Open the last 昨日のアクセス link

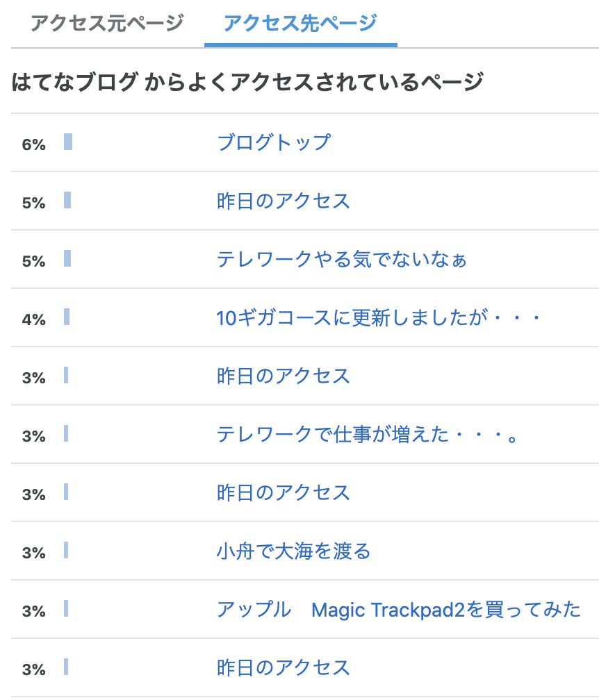pyautogui.click(x=284, y=668)
